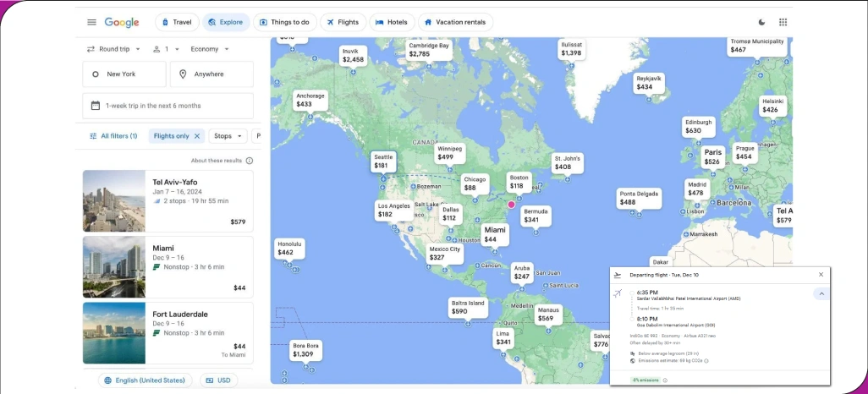Screen dimensions: 868x394
Task: Open the Tel Aviv-Yafo result photo
Action: 114,201
